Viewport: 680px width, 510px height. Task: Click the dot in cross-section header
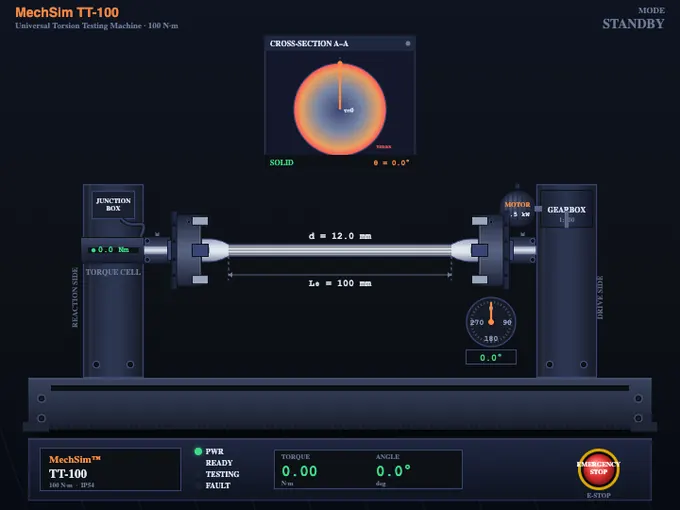click(x=408, y=43)
